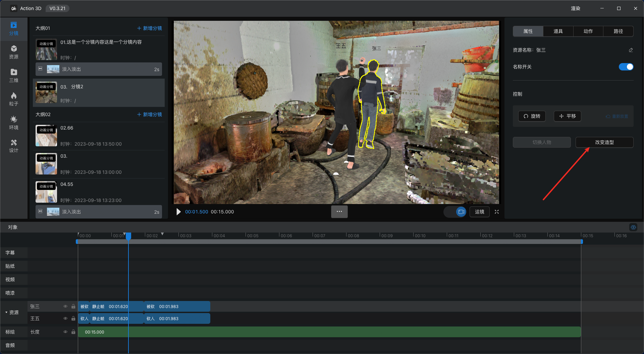The width and height of the screenshot is (644, 354).
Task: Select storyboard 03. dated 13:00:00
Action: pos(99,164)
